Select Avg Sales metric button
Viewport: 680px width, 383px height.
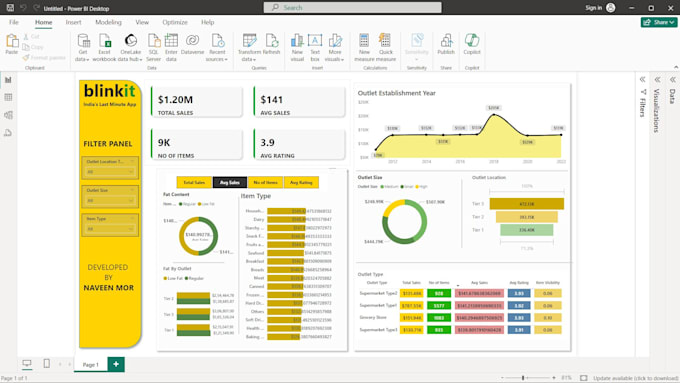pos(230,182)
